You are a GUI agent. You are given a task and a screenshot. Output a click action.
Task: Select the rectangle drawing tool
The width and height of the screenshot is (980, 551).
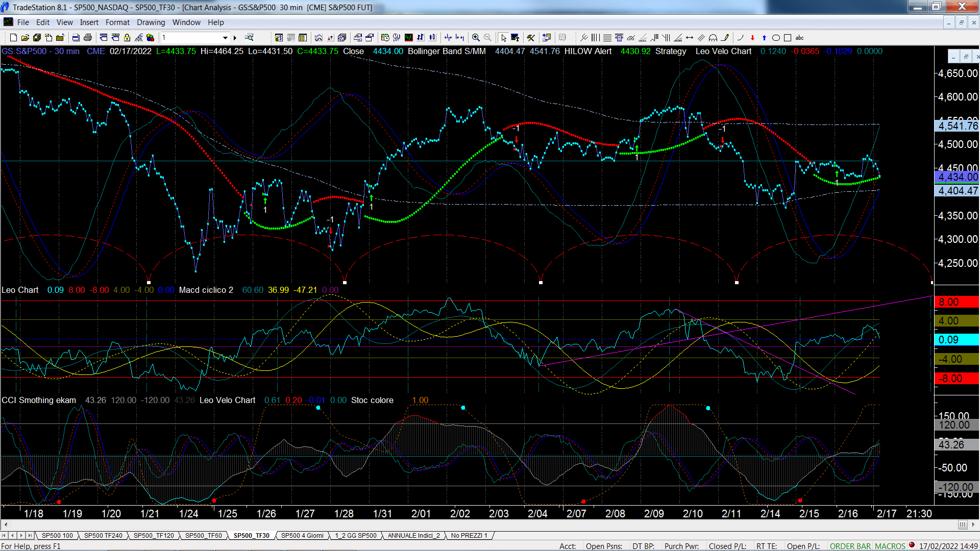click(x=788, y=37)
